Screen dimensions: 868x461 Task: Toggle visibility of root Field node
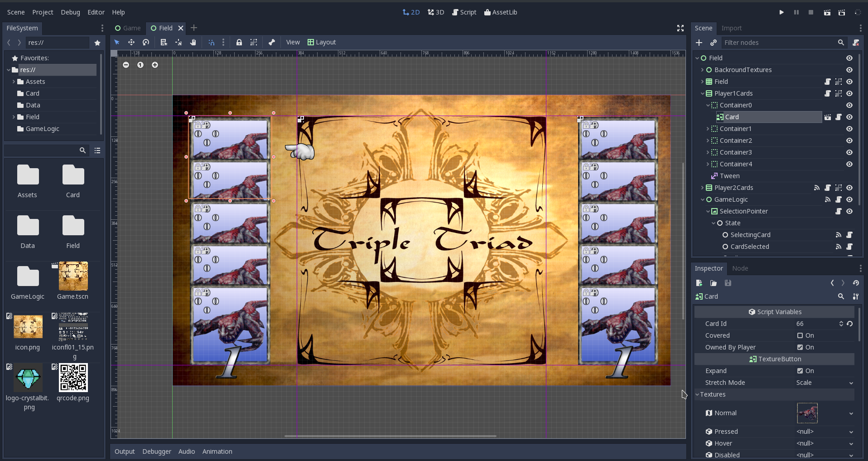(x=849, y=58)
